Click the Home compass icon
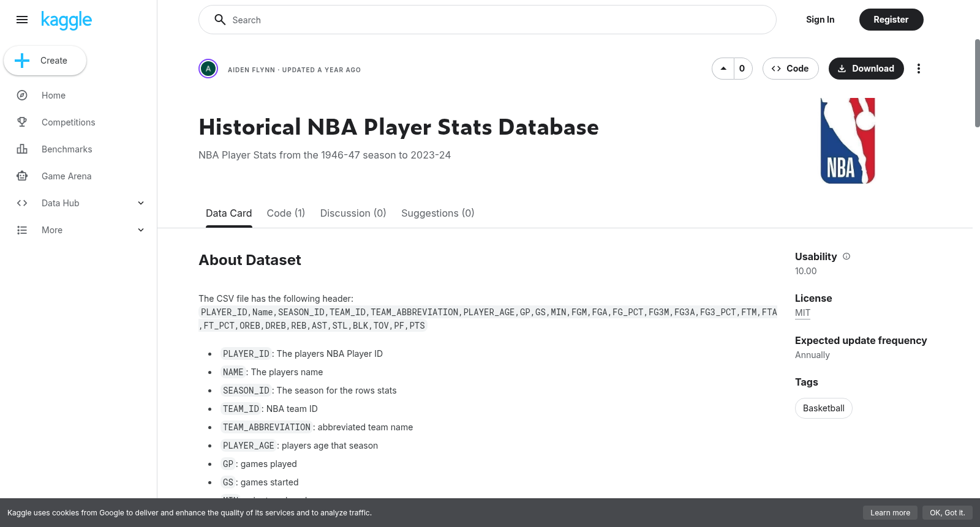The image size is (980, 527). [22, 95]
